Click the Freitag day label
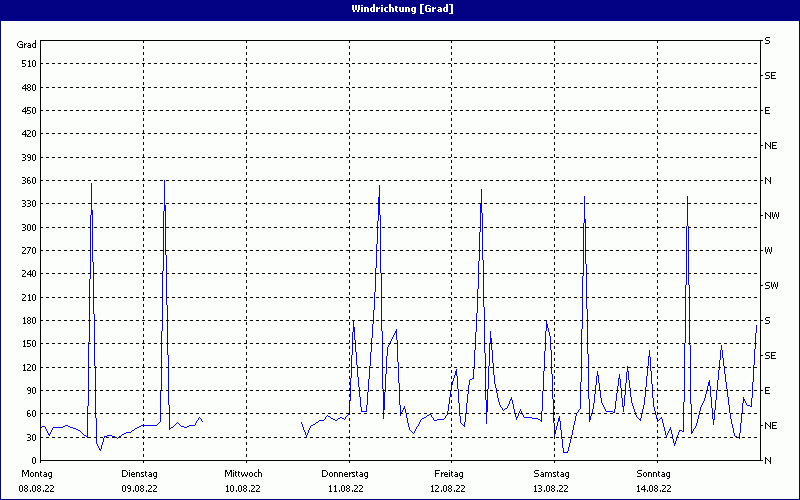Screen dimensions: 800x500 pyautogui.click(x=449, y=473)
